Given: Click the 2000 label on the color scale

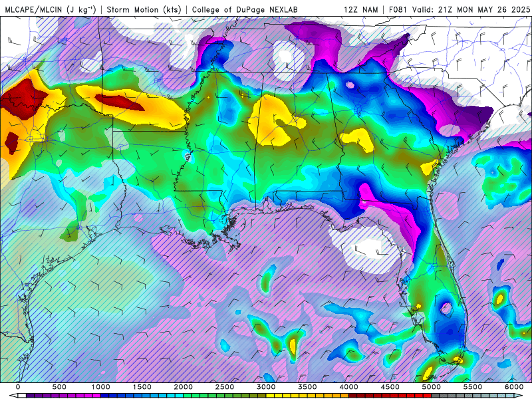Looking at the screenshot, I should 184,387.
